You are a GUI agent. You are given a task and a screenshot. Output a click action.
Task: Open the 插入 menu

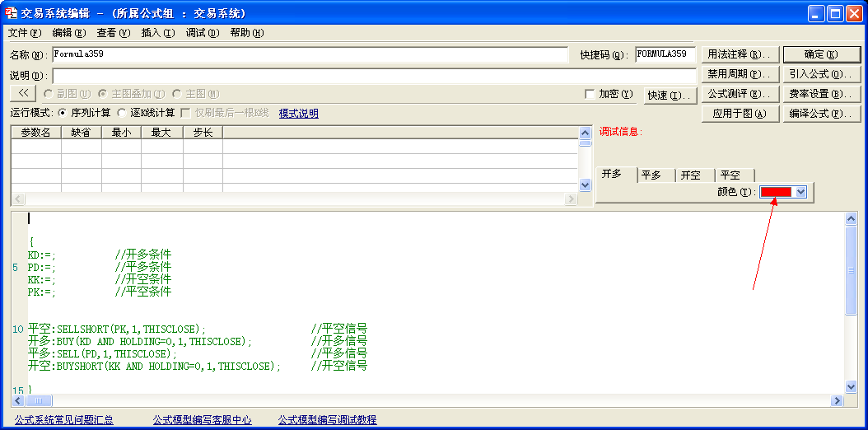click(157, 33)
